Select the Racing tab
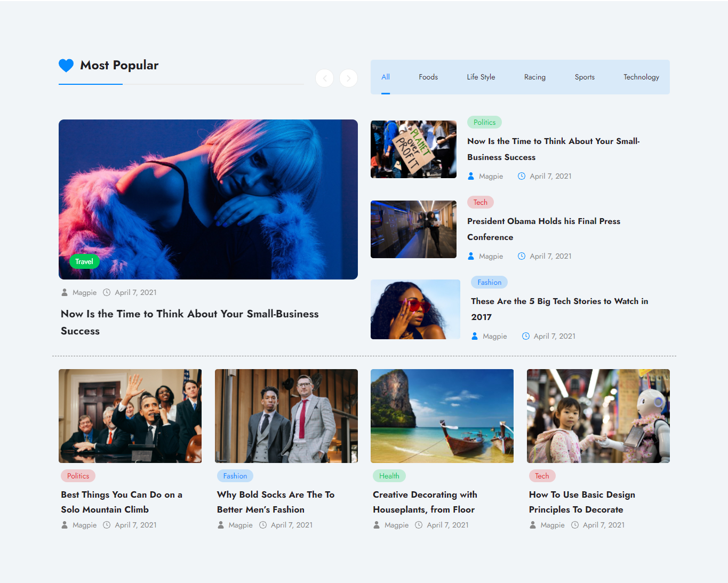The image size is (728, 583). click(534, 77)
